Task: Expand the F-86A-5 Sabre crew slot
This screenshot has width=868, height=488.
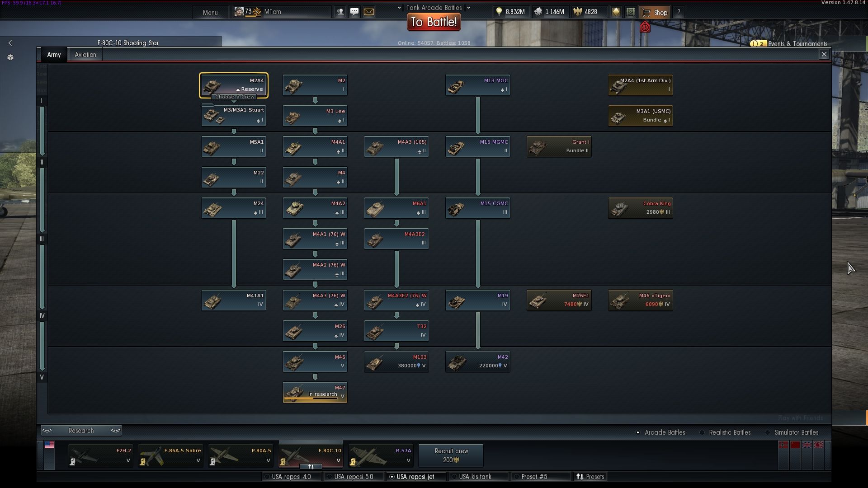Action: pos(170,455)
